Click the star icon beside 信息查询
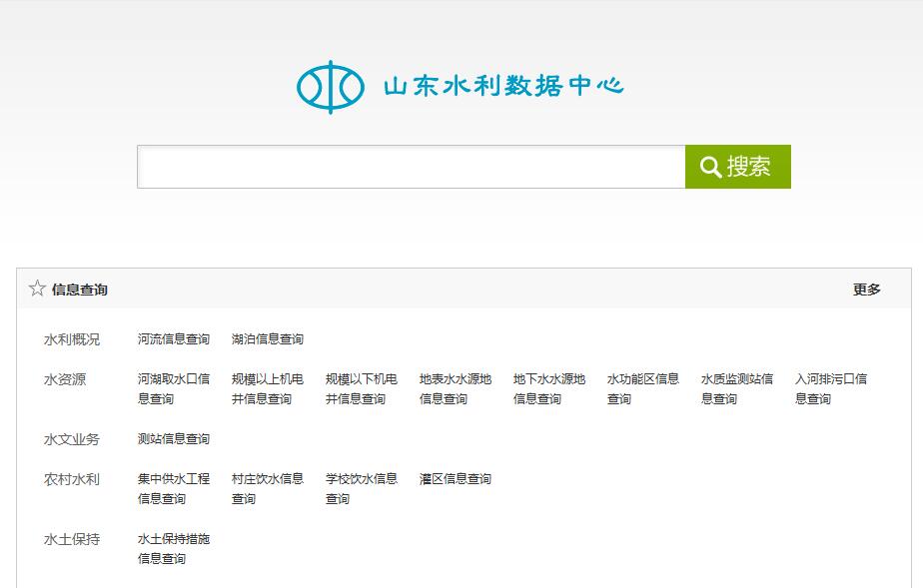The width and height of the screenshot is (923, 588). click(x=37, y=289)
